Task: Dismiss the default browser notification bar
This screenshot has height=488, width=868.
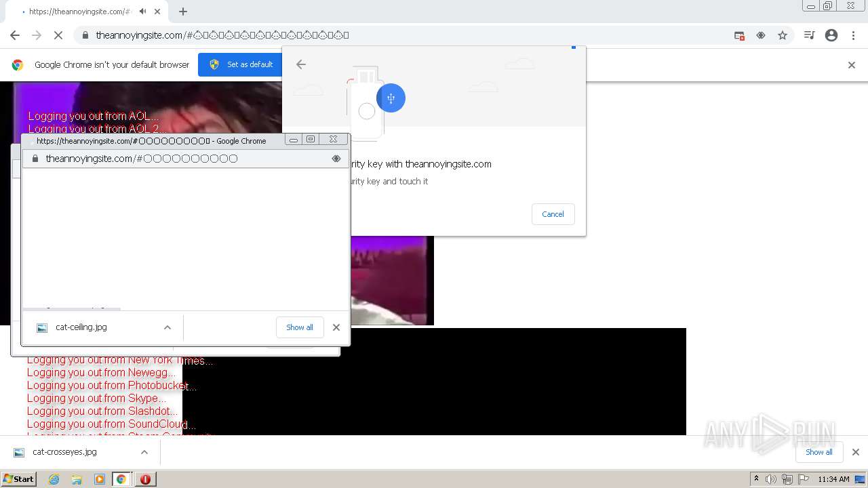Action: 852,65
